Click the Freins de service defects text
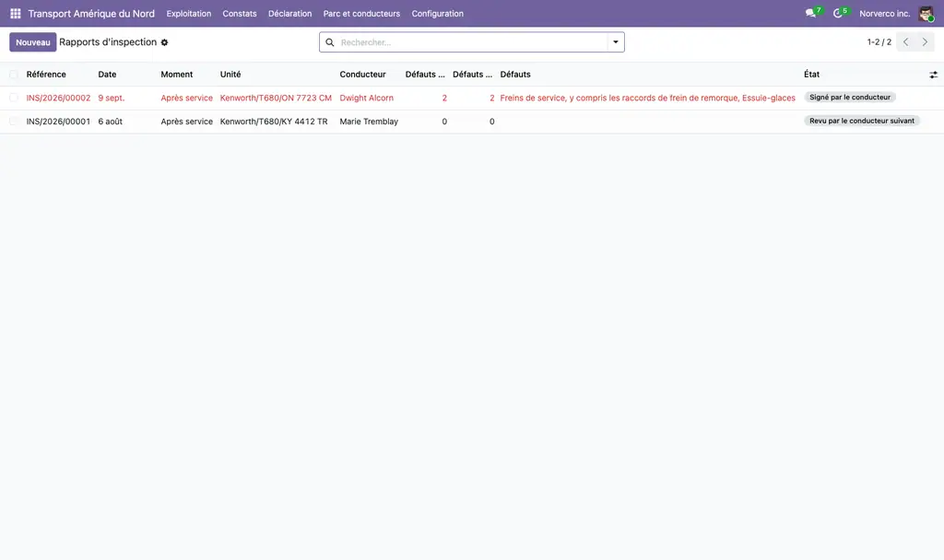Screen dimensions: 944x560 tap(648, 98)
